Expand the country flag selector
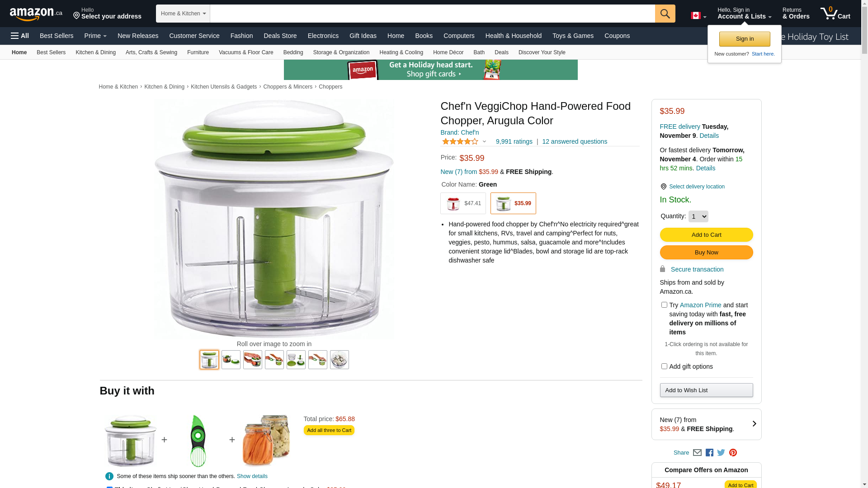Screen dimensions: 868x488 click(698, 16)
